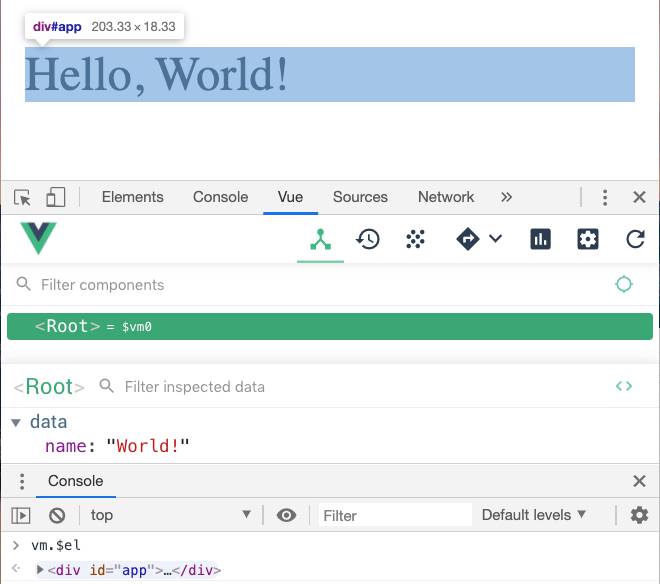
Task: Open the Vue performance chart view
Action: tap(540, 240)
